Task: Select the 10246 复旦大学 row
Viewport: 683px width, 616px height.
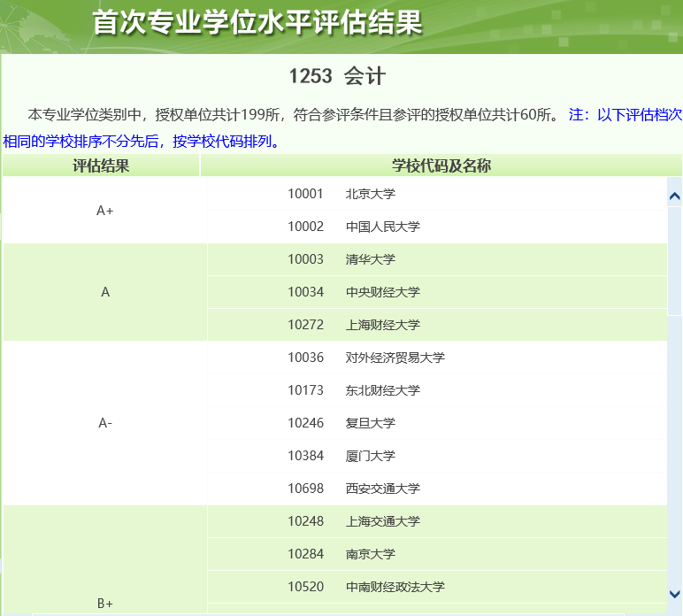Action: 437,423
